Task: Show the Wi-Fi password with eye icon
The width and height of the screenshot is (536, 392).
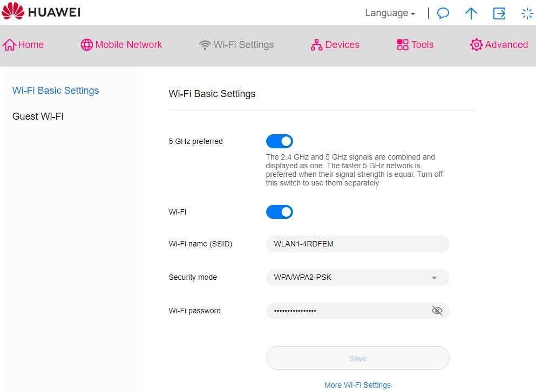Action: [437, 311]
